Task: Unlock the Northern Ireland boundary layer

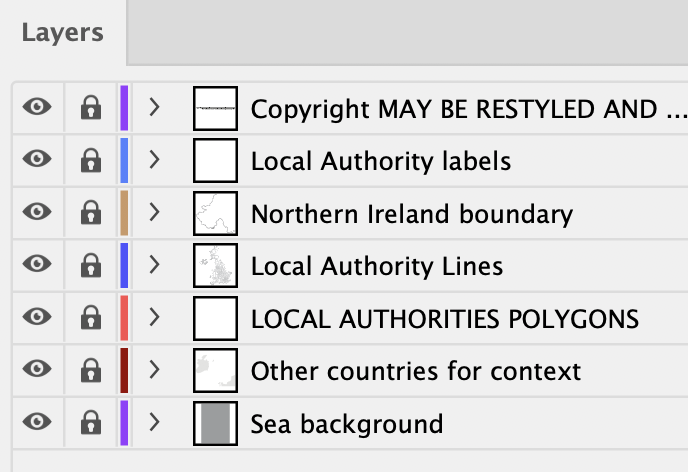Action: [x=91, y=212]
